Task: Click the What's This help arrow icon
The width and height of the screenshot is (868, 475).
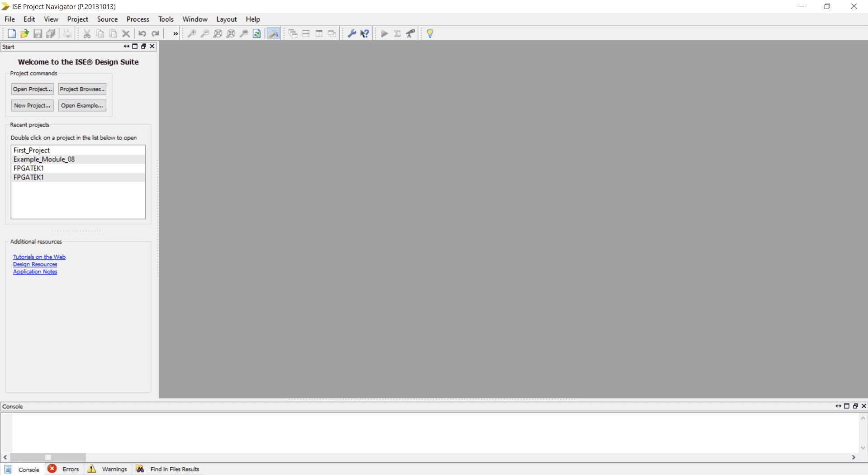Action: (x=365, y=33)
